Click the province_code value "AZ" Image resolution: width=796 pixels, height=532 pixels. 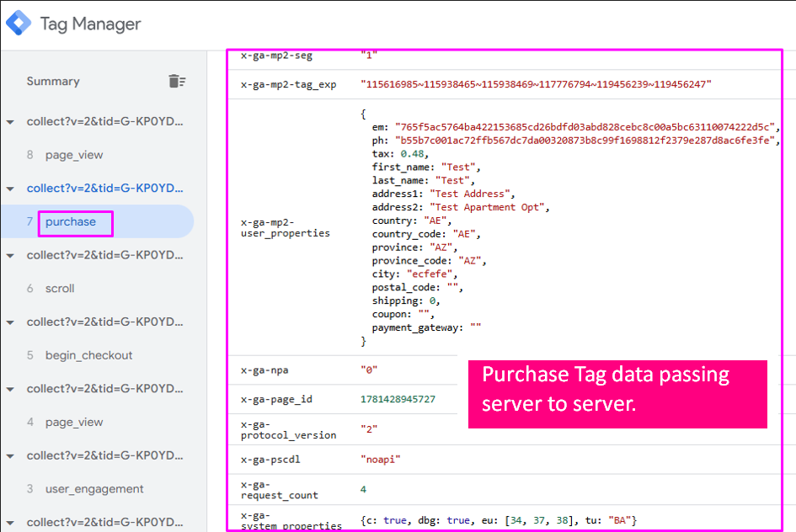(x=469, y=261)
